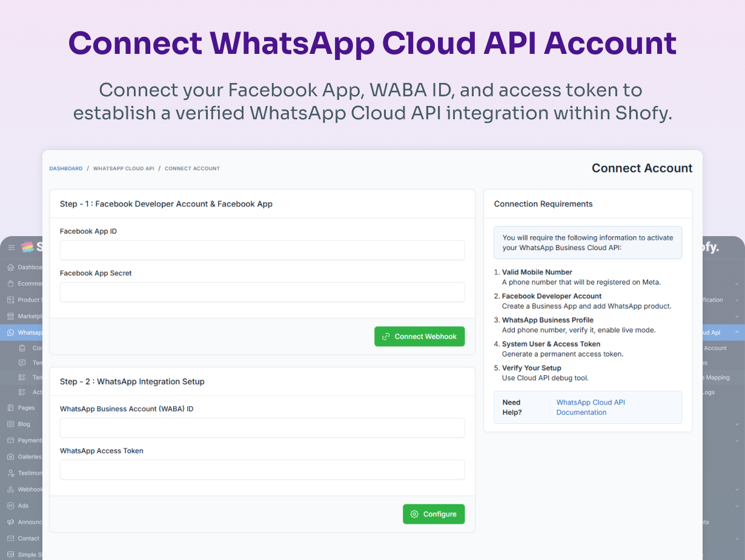
Task: Click inside the Facebook App ID field
Action: (x=262, y=250)
